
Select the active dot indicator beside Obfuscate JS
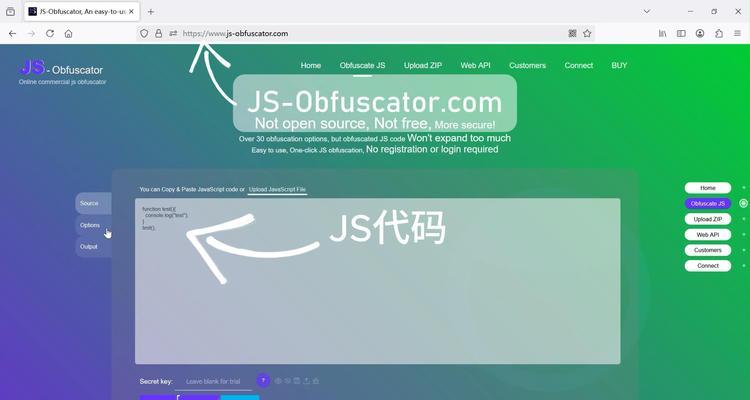point(743,203)
